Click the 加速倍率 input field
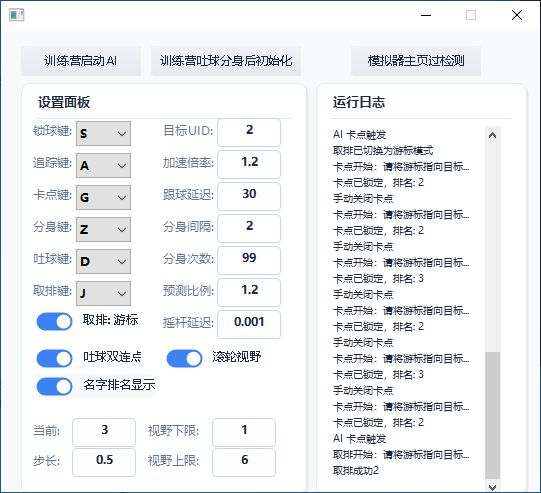Screen dimensions: 541x493 (x=249, y=164)
